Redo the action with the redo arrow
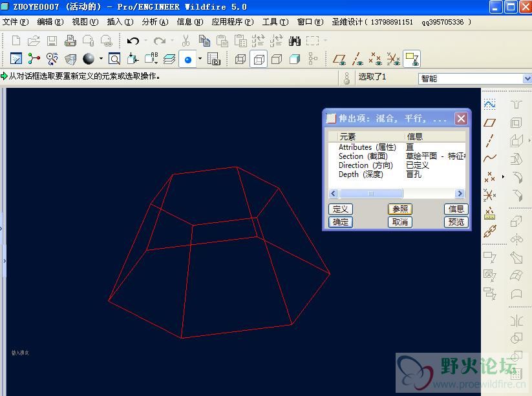 coord(160,41)
